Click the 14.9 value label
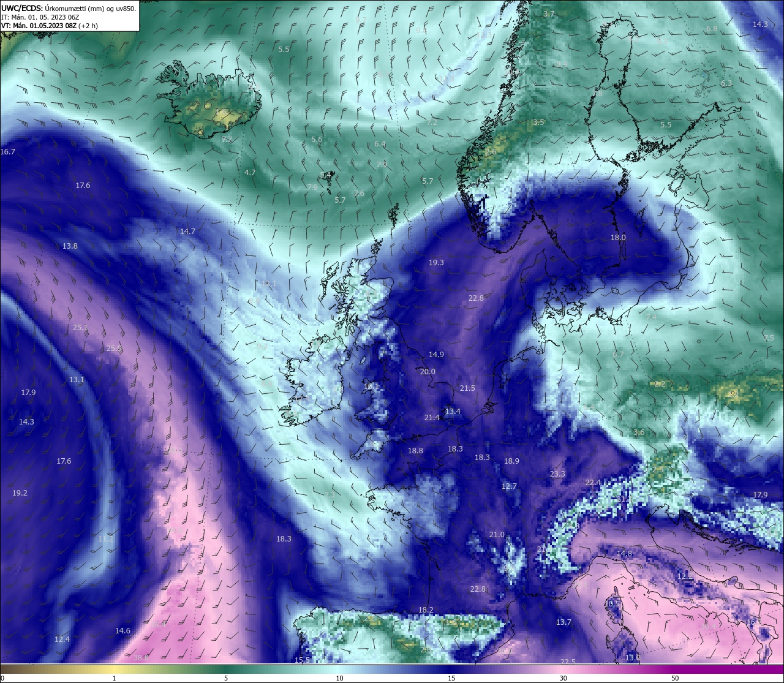This screenshot has height=683, width=784. (x=436, y=354)
